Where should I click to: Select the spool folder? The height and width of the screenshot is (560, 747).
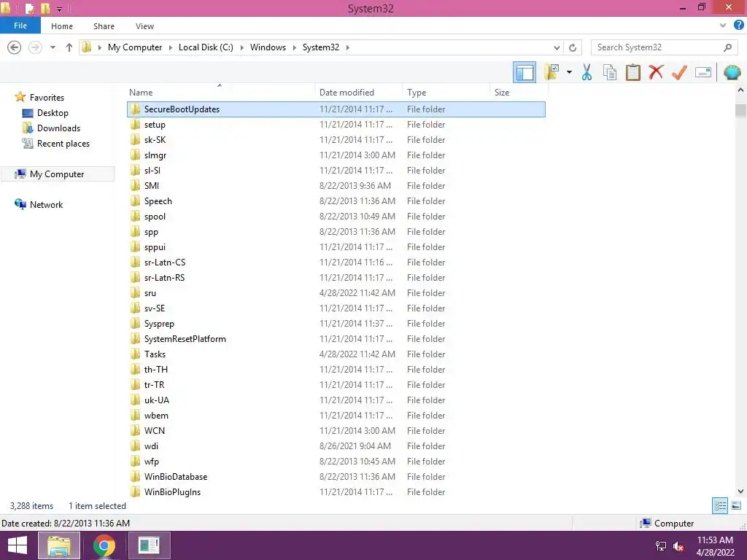coord(336,216)
